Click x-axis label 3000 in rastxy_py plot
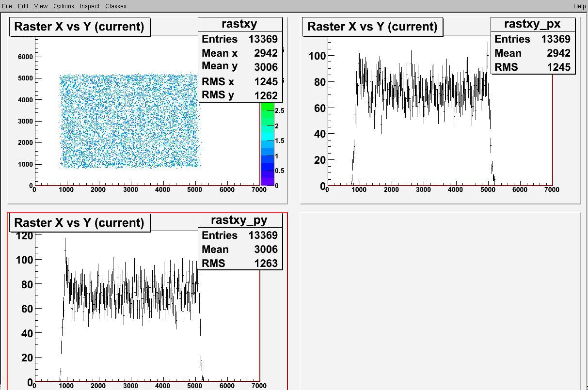The image size is (588, 390). 131,386
